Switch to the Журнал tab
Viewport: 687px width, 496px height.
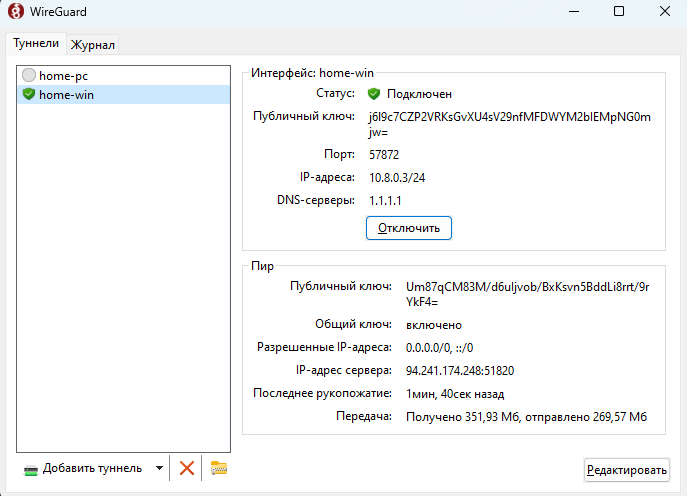(x=93, y=44)
